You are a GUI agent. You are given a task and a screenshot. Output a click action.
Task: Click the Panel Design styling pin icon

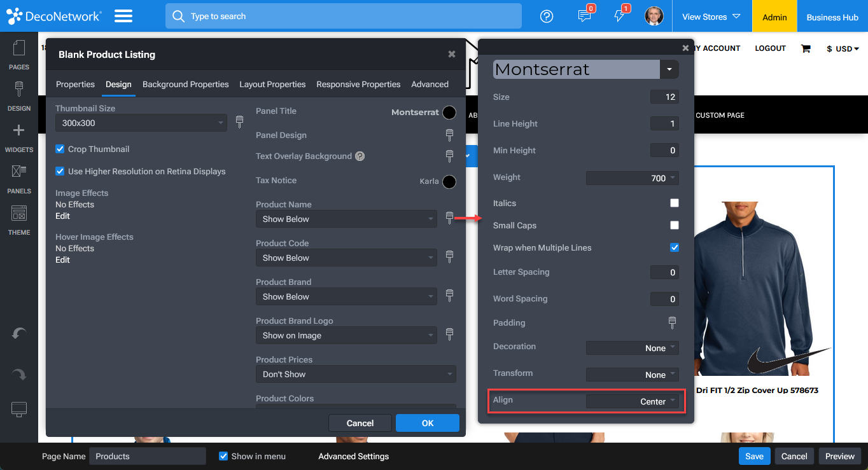coord(449,135)
